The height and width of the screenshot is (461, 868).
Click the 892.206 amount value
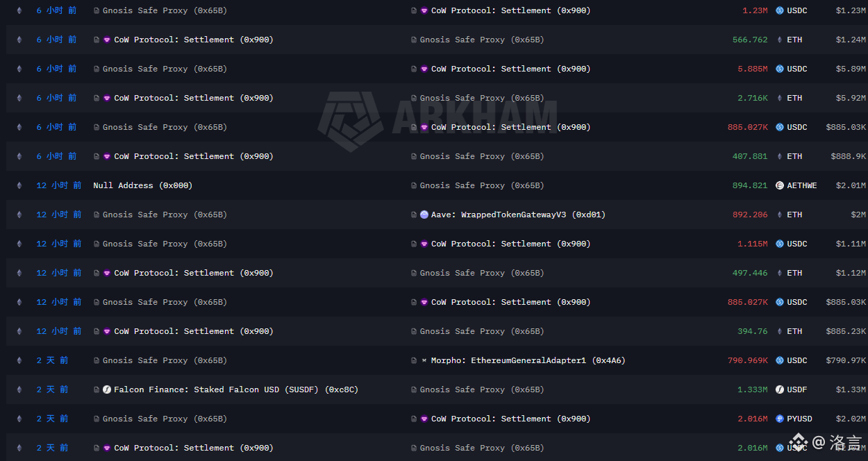(750, 215)
